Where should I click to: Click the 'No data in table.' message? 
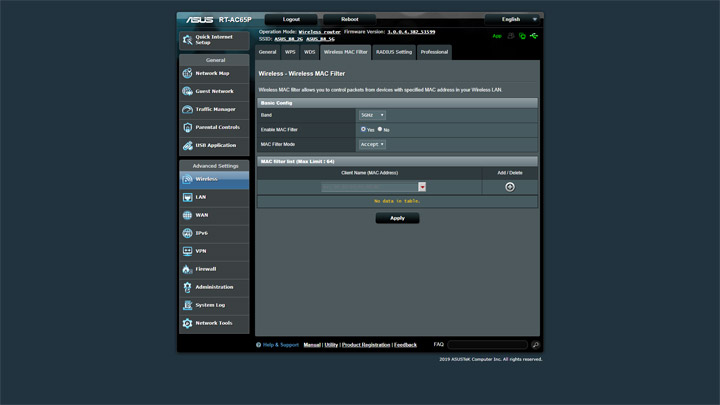397,201
